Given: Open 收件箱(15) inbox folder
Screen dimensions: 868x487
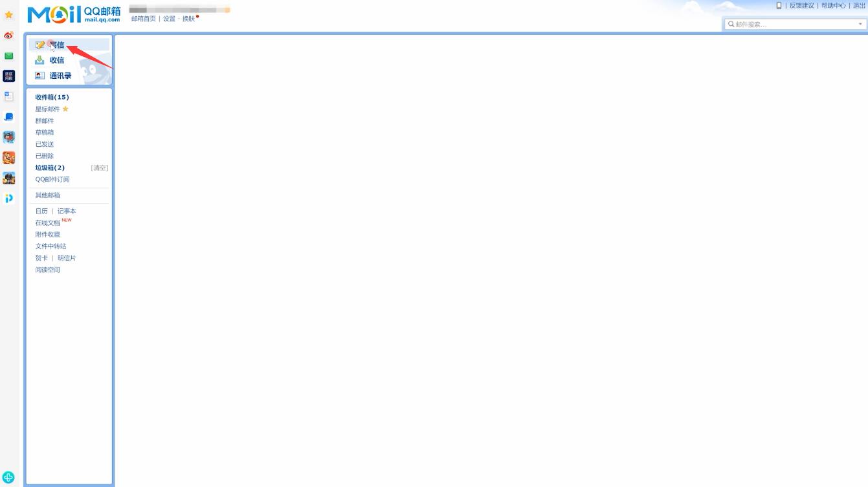Looking at the screenshot, I should tap(52, 97).
